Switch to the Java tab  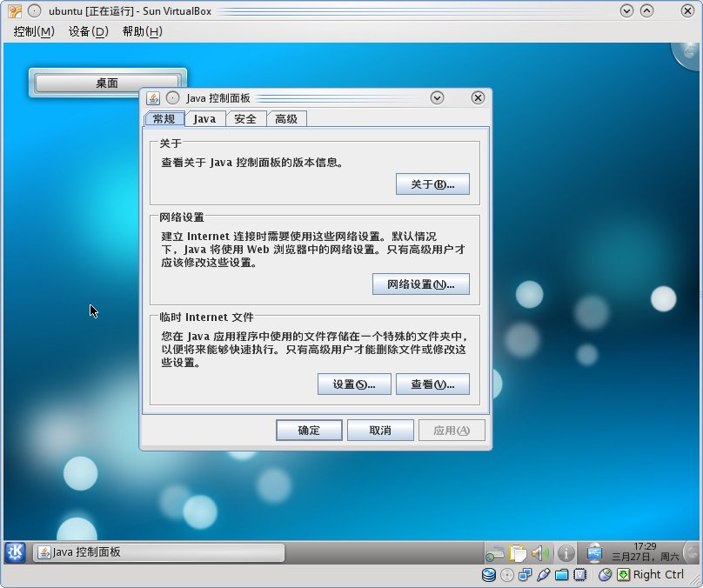point(204,119)
